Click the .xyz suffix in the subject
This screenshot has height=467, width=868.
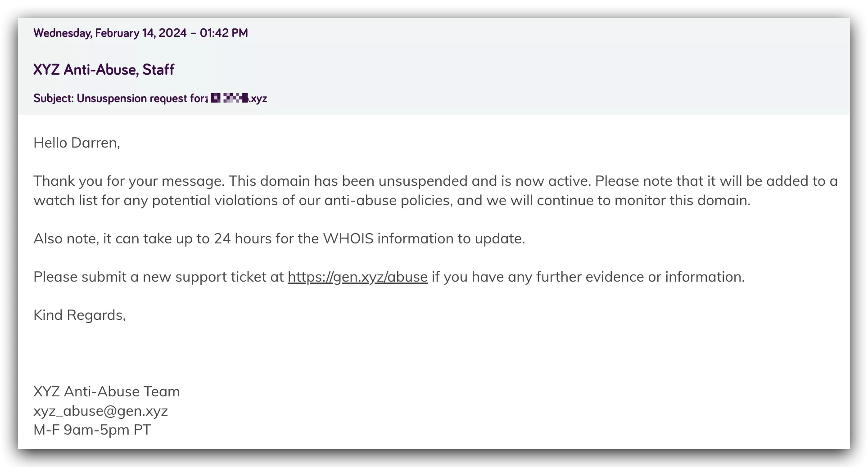point(258,99)
